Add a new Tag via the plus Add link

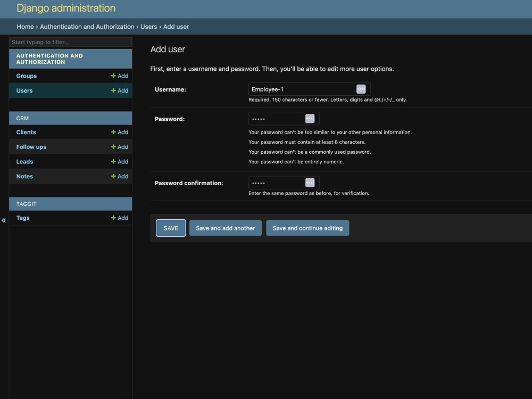[119, 218]
